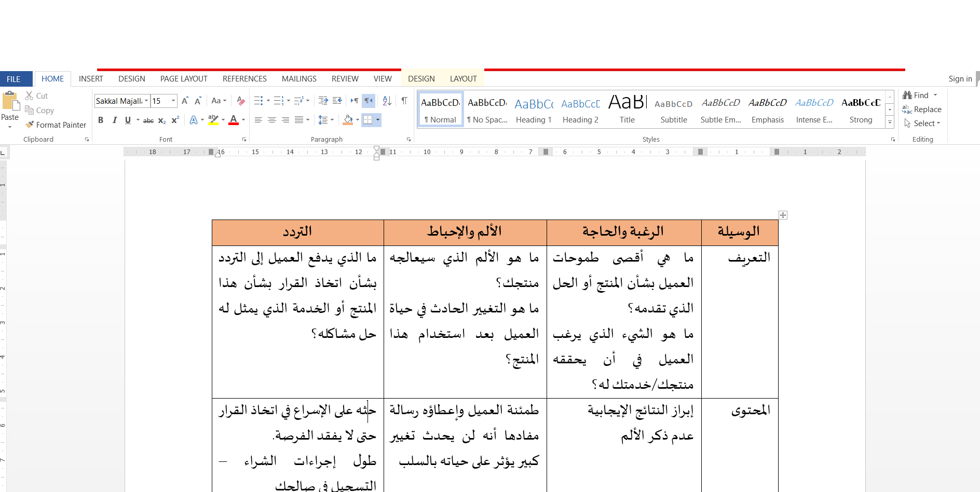
Task: Click the Increase Indent icon
Action: coord(337,101)
